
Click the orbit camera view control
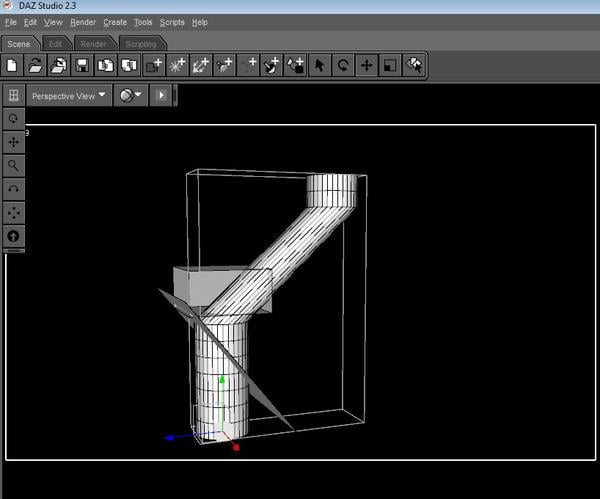14,119
